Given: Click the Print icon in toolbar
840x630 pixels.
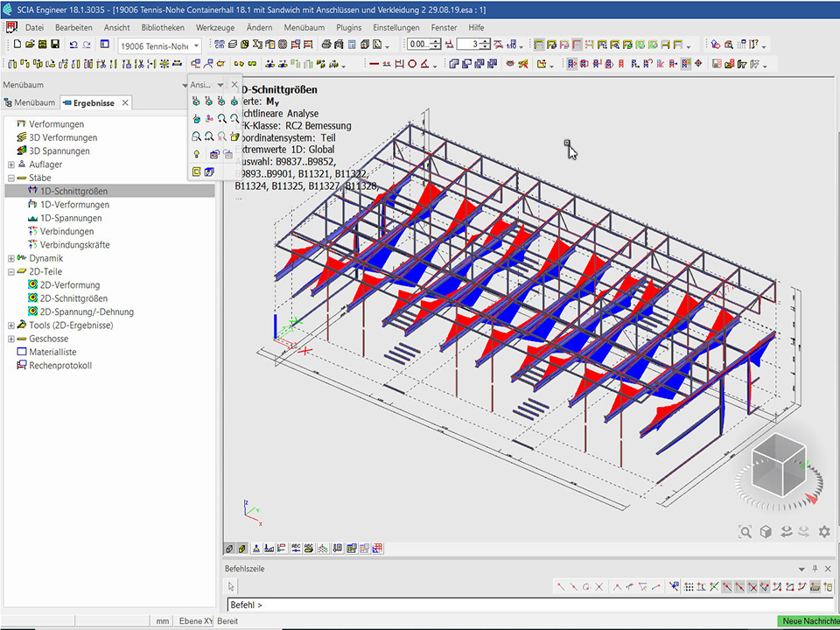Looking at the screenshot, I should point(326,45).
